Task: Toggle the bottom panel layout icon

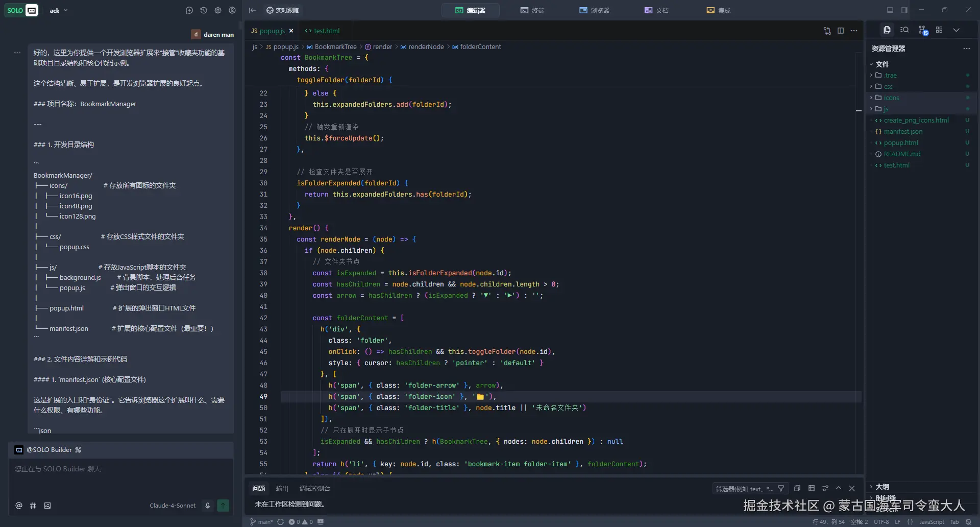Action: [x=890, y=10]
